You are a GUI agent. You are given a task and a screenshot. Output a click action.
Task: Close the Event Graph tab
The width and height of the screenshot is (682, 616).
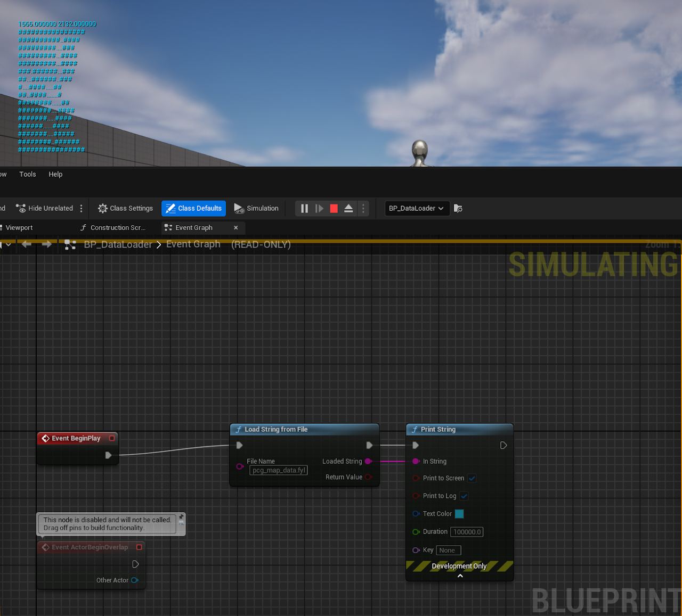click(236, 228)
